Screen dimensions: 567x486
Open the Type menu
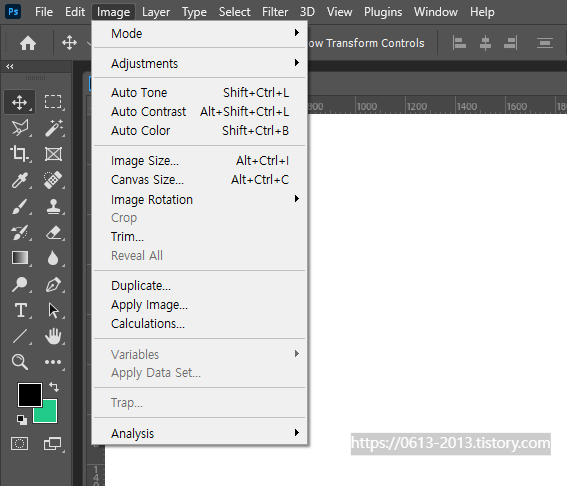[x=194, y=12]
